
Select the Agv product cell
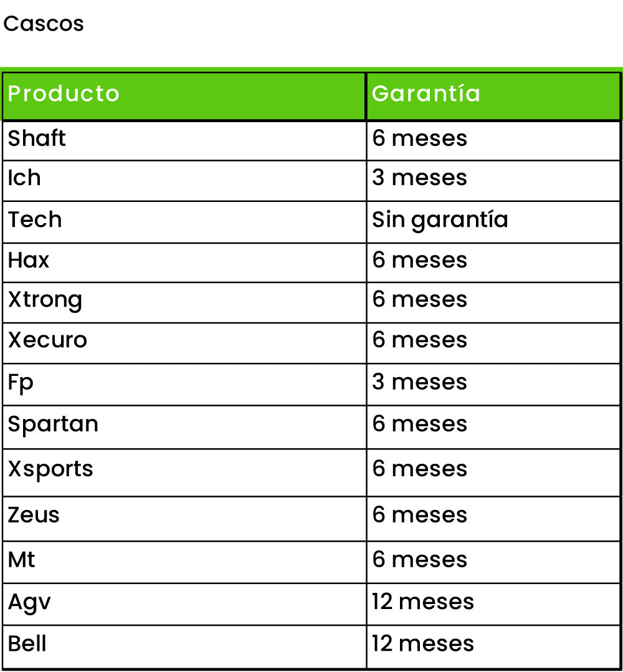(x=184, y=604)
